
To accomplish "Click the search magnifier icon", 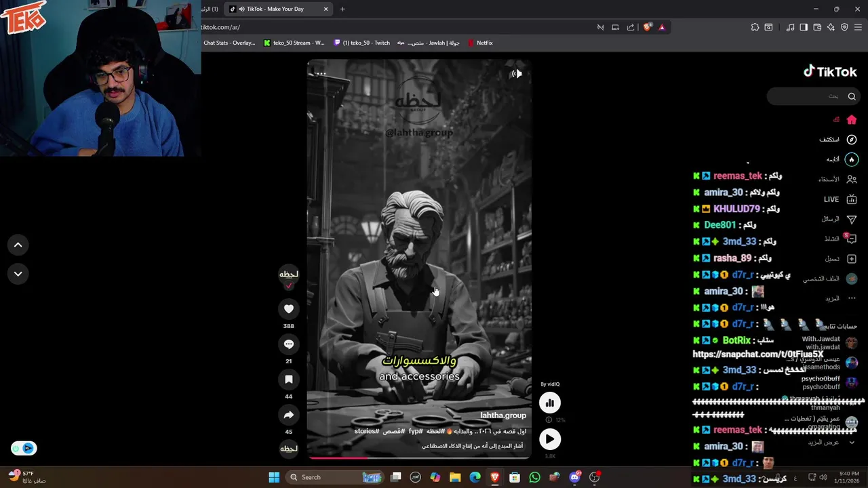I will click(x=852, y=96).
